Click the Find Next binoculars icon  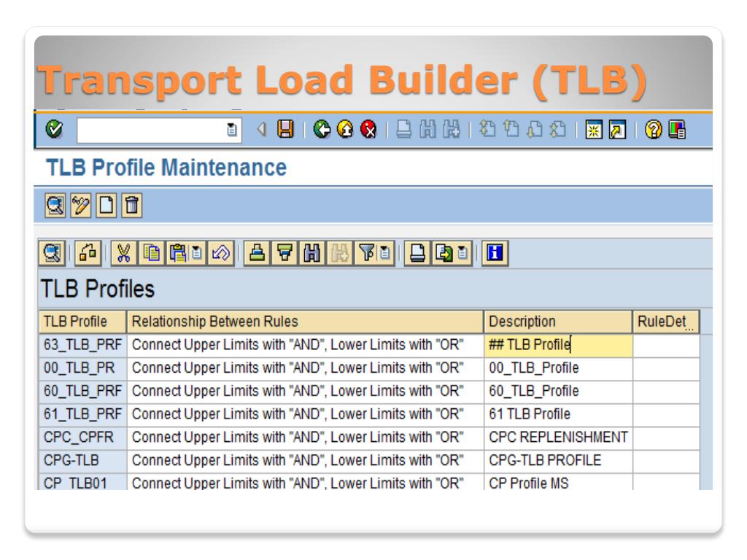[x=451, y=130]
